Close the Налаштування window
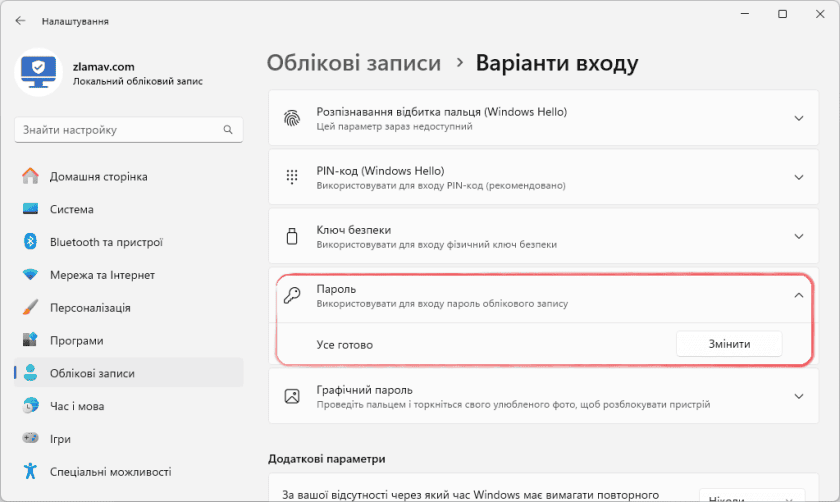Screen dimensions: 840x502 [x=820, y=14]
